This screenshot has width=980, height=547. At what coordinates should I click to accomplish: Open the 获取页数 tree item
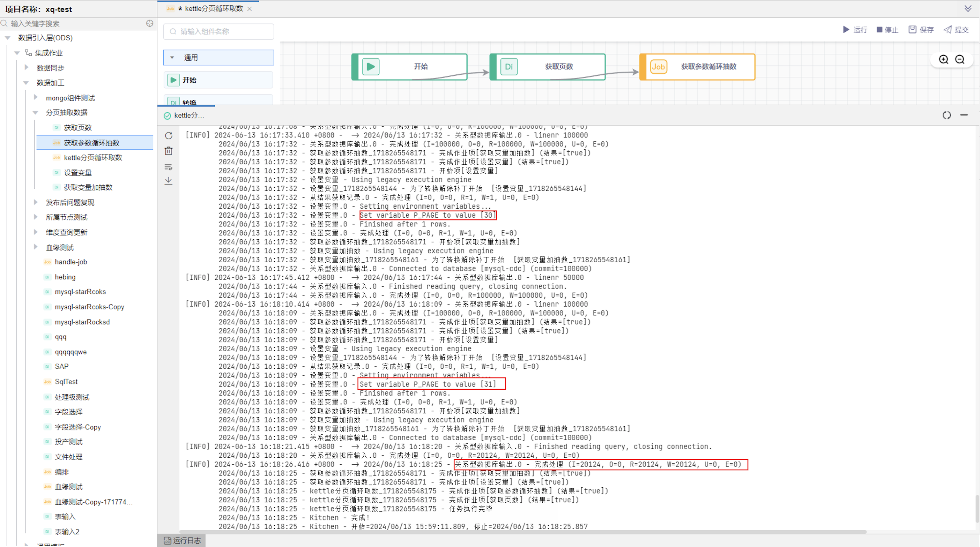pos(77,128)
